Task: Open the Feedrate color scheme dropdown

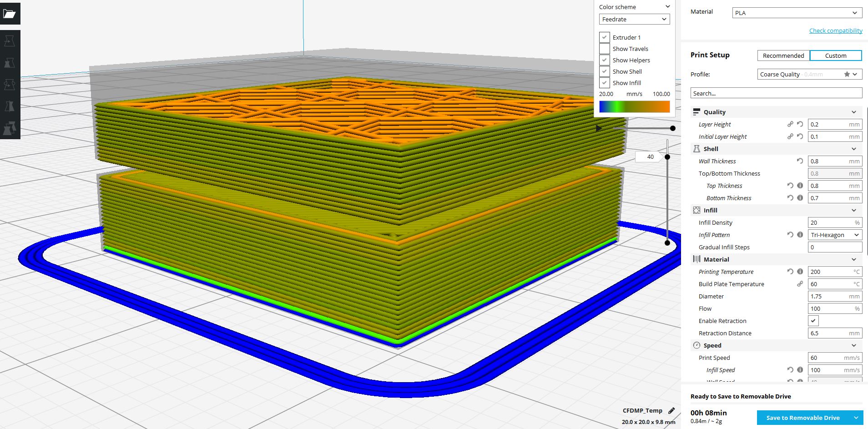Action: (634, 19)
